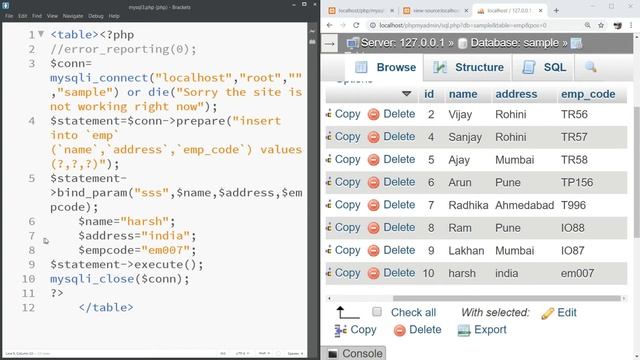
Task: Click Copy link in the Radhika row
Action: coord(347,205)
